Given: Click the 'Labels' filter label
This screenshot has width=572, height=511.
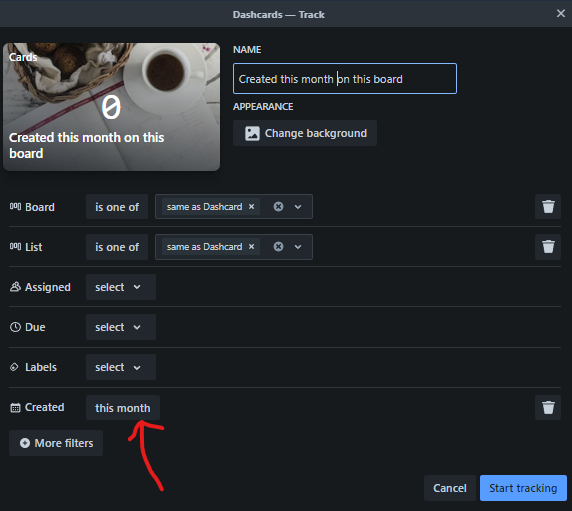Looking at the screenshot, I should (41, 367).
